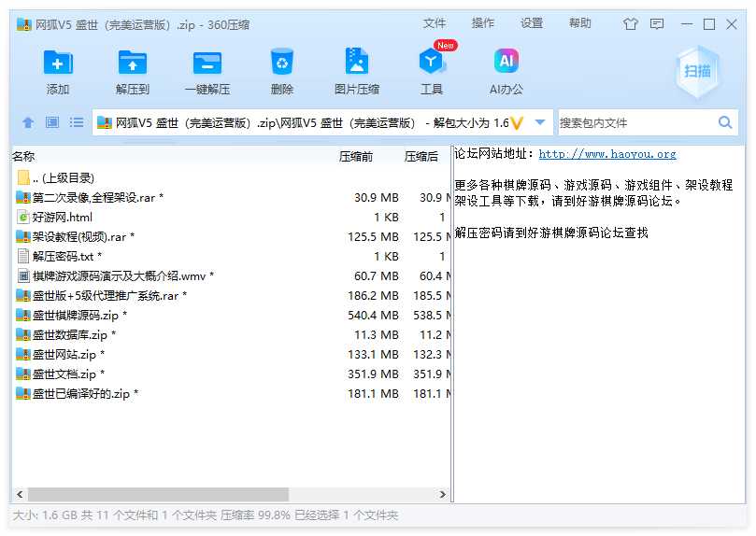Click the 181.1 MB pre-compression size cell
The height and width of the screenshot is (536, 756).
373,394
